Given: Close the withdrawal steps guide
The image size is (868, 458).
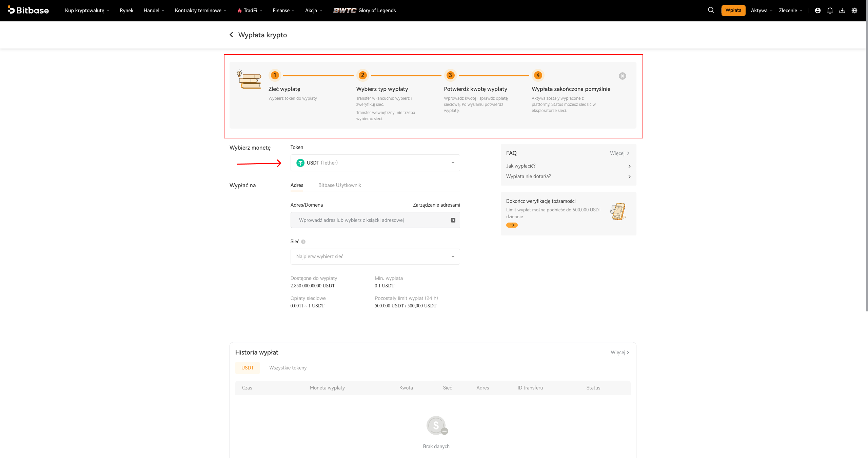Looking at the screenshot, I should coord(623,76).
